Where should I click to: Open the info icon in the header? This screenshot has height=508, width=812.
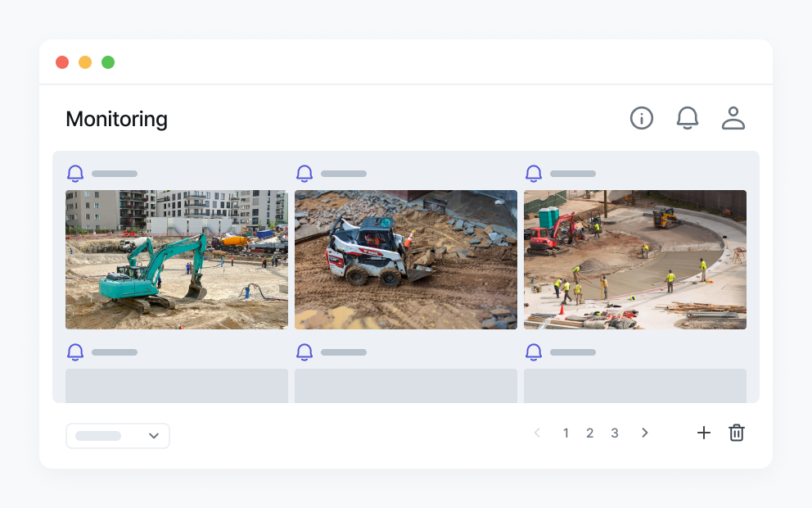641,118
